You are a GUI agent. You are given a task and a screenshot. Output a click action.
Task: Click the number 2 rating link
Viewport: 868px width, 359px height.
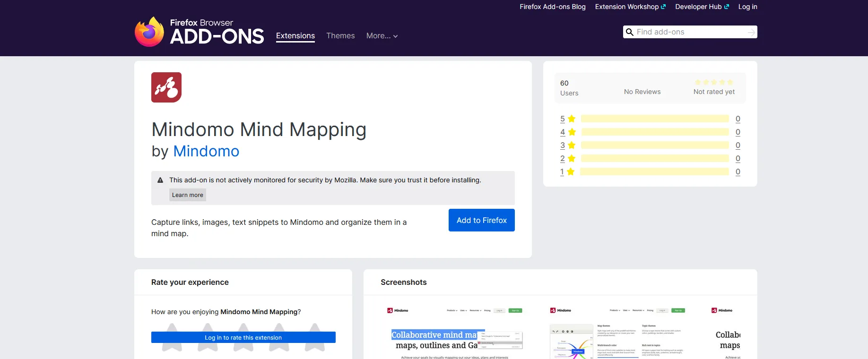coord(563,158)
